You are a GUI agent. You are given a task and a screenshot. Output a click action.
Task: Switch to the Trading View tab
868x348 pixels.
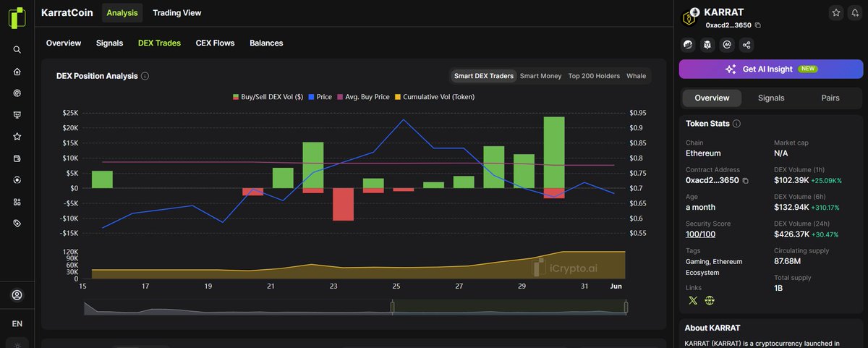(x=177, y=12)
